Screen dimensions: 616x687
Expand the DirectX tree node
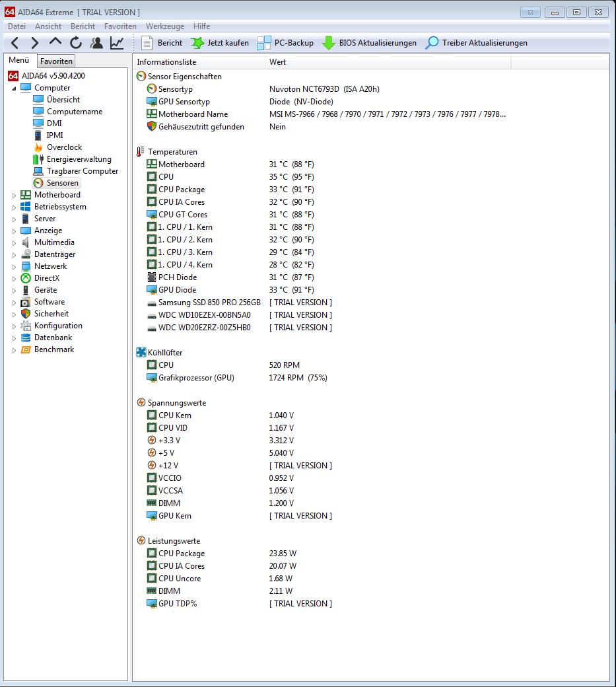pos(14,278)
